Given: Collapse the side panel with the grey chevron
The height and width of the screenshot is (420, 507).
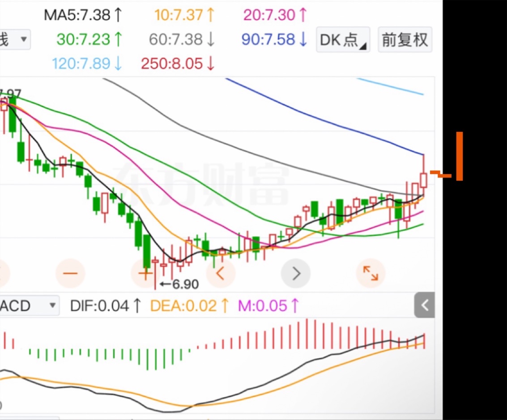Looking at the screenshot, I should pos(424,305).
